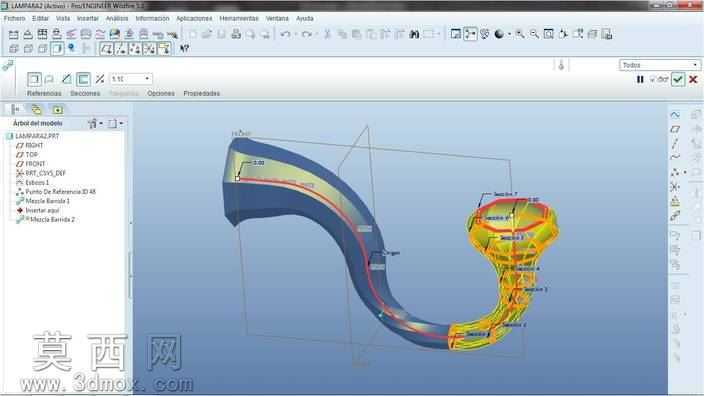Open the Secciones panel tab

pos(85,93)
